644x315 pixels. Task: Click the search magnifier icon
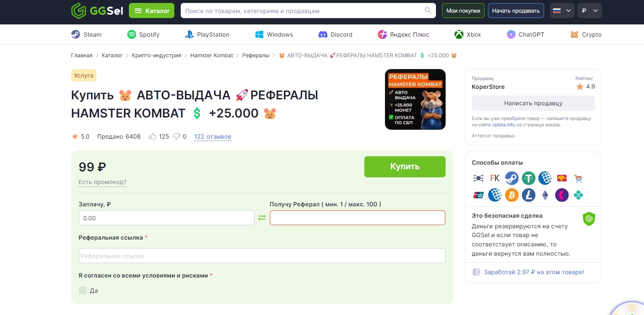(x=428, y=11)
